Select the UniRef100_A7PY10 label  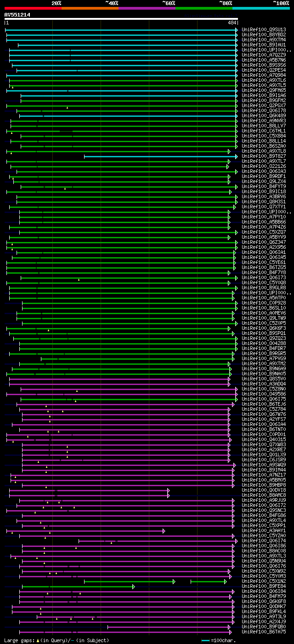tap(264, 217)
